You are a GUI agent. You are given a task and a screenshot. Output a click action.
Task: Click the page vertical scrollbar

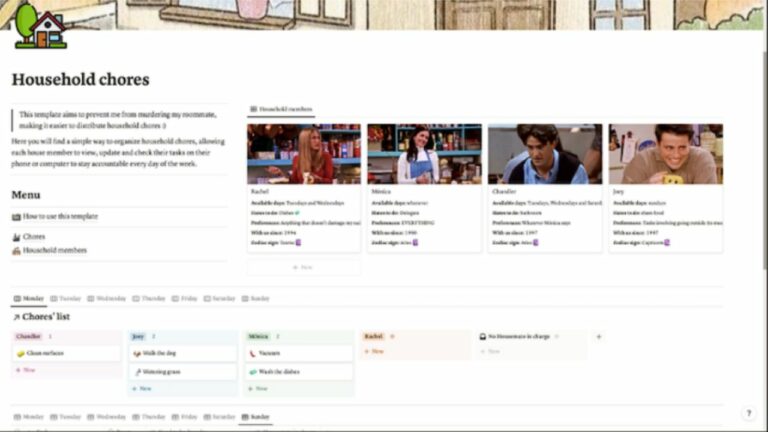point(764,159)
